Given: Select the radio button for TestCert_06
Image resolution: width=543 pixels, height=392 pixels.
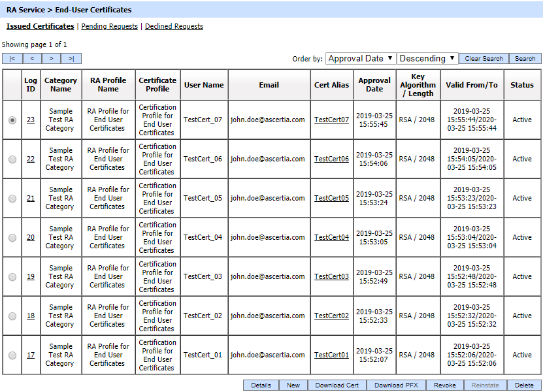Looking at the screenshot, I should 12,159.
